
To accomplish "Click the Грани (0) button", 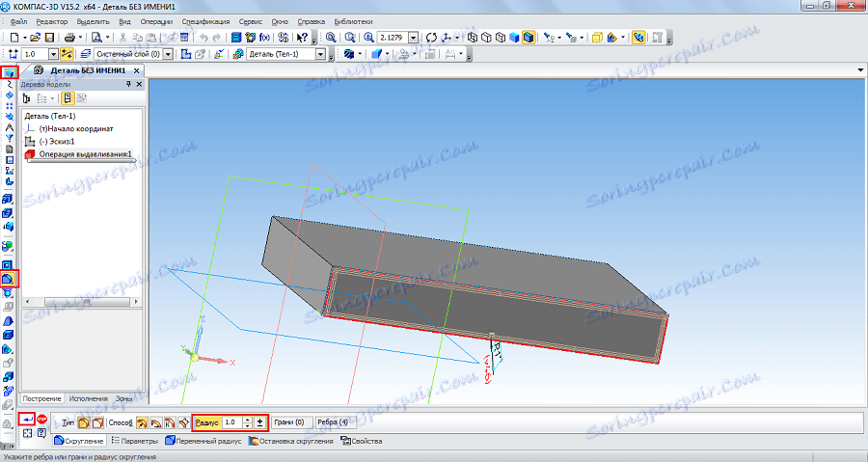I will pos(288,422).
